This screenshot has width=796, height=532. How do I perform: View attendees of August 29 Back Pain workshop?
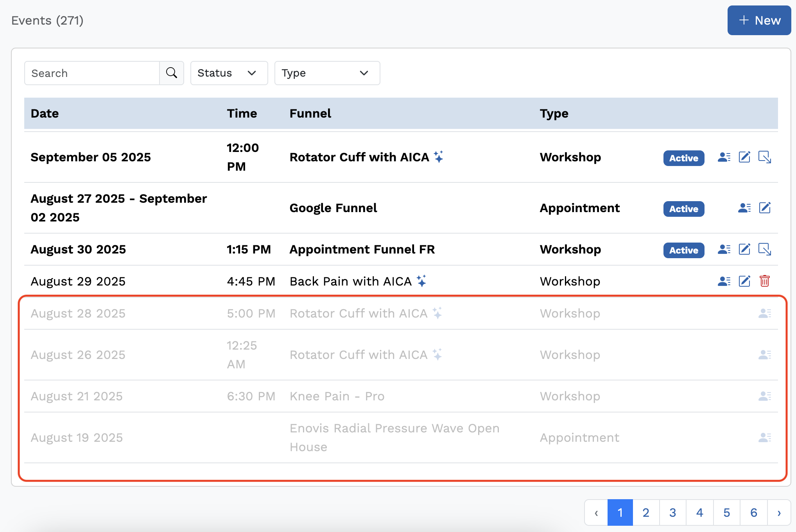[x=724, y=281]
